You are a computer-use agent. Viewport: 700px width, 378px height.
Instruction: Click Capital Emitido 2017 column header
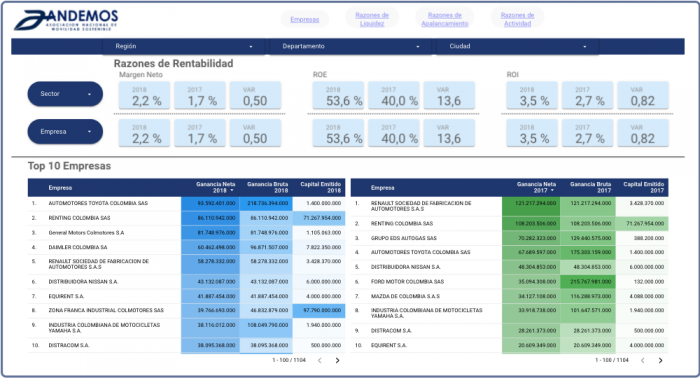(643, 187)
